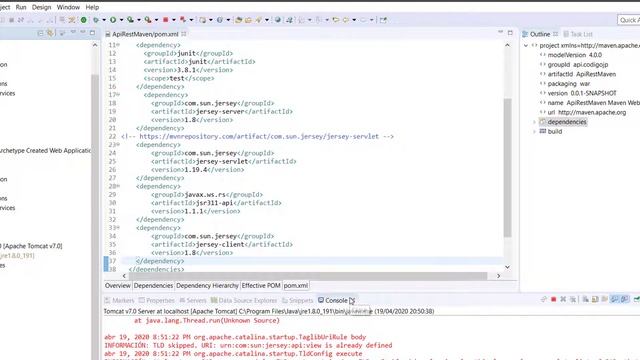The image size is (640, 360).
Task: Click Collapse All icon in left explorer panel
Action: pos(40,33)
